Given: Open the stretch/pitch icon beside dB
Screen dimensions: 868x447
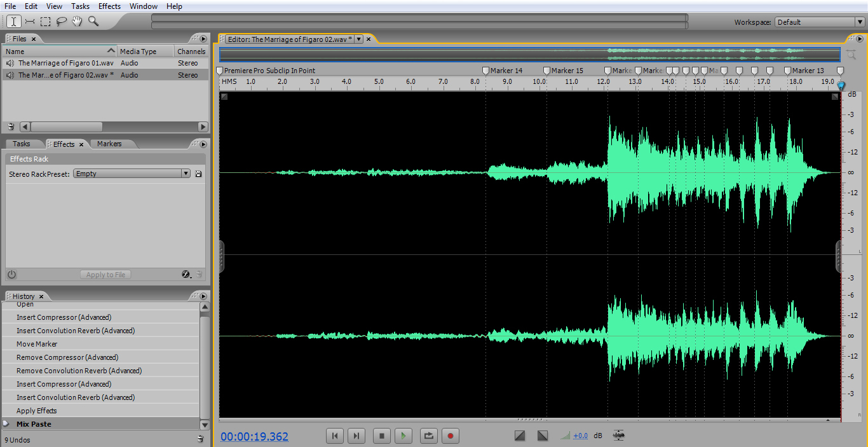Looking at the screenshot, I should (x=618, y=436).
